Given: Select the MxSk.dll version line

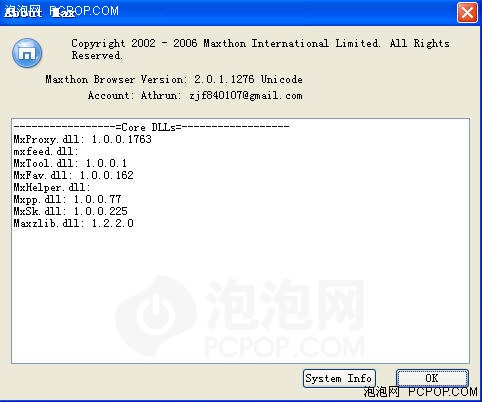Looking at the screenshot, I should coord(71,211).
